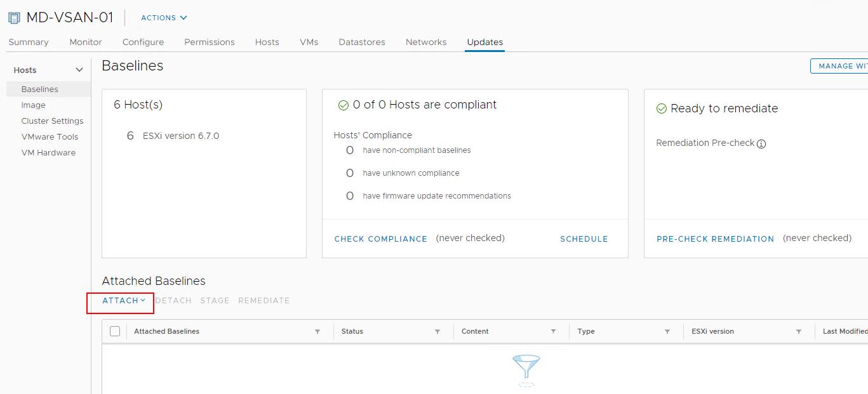
Task: Click the empty-list funnel icon
Action: 526,371
